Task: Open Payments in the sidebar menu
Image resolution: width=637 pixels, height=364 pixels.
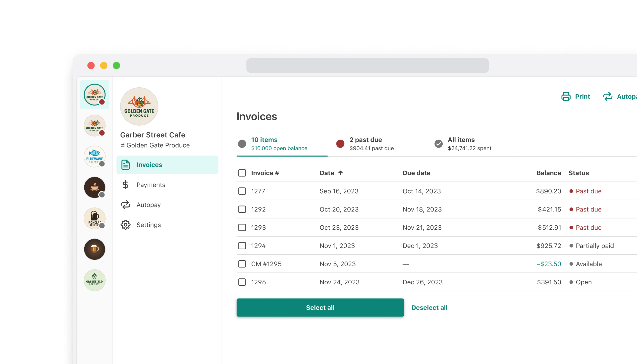Action: 151,185
